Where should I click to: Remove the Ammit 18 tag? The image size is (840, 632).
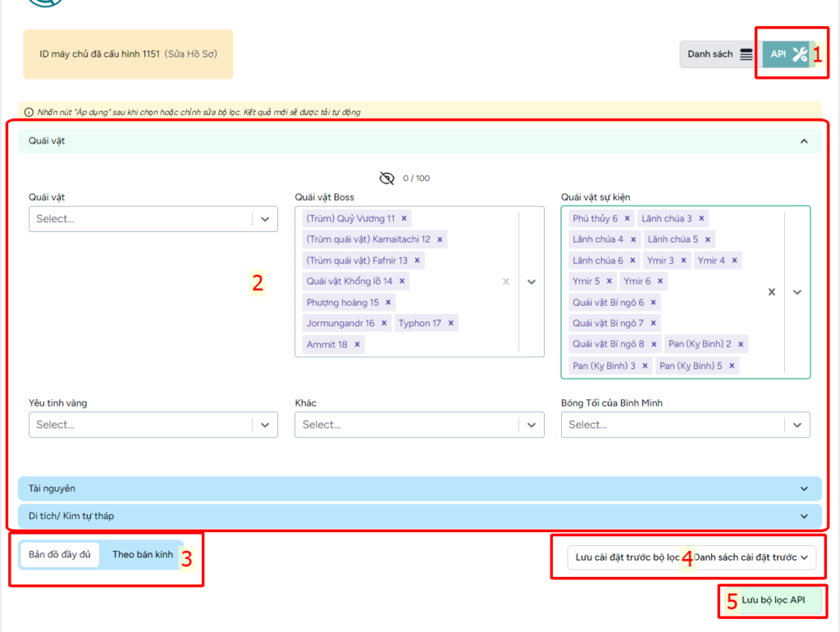(x=357, y=345)
